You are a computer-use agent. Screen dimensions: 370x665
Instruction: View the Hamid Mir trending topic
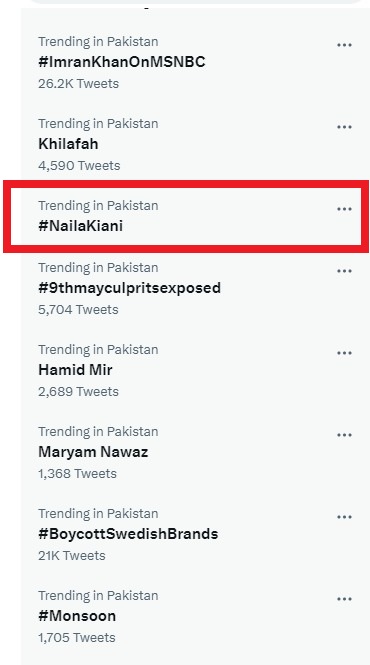[x=75, y=370]
